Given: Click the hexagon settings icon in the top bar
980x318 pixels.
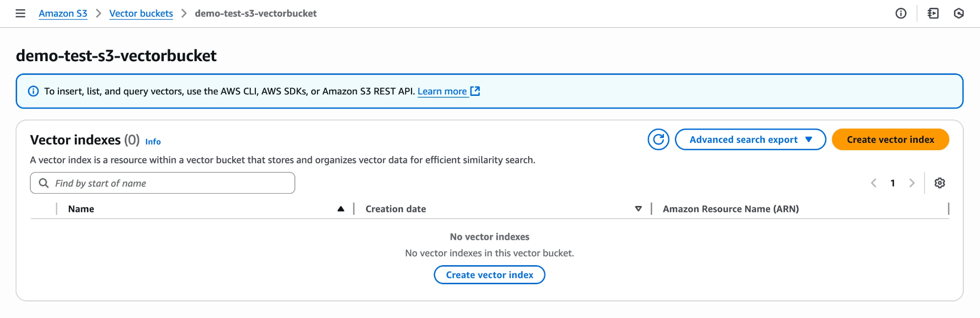Looking at the screenshot, I should pyautogui.click(x=959, y=13).
